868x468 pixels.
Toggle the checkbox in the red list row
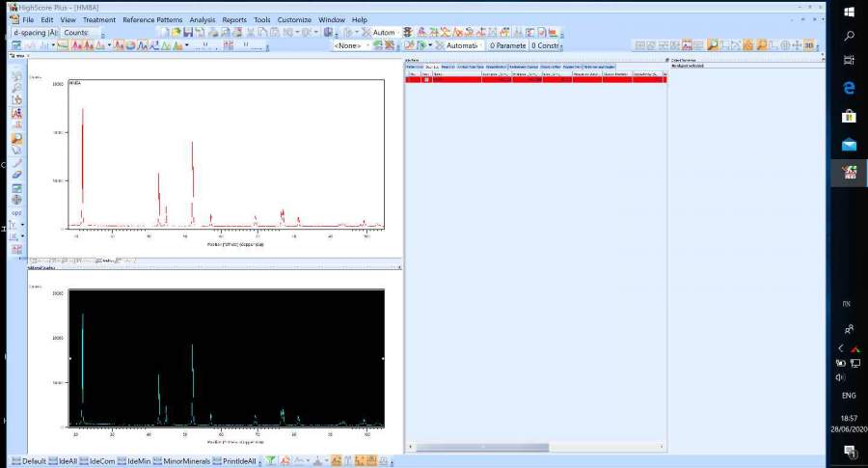pos(426,79)
